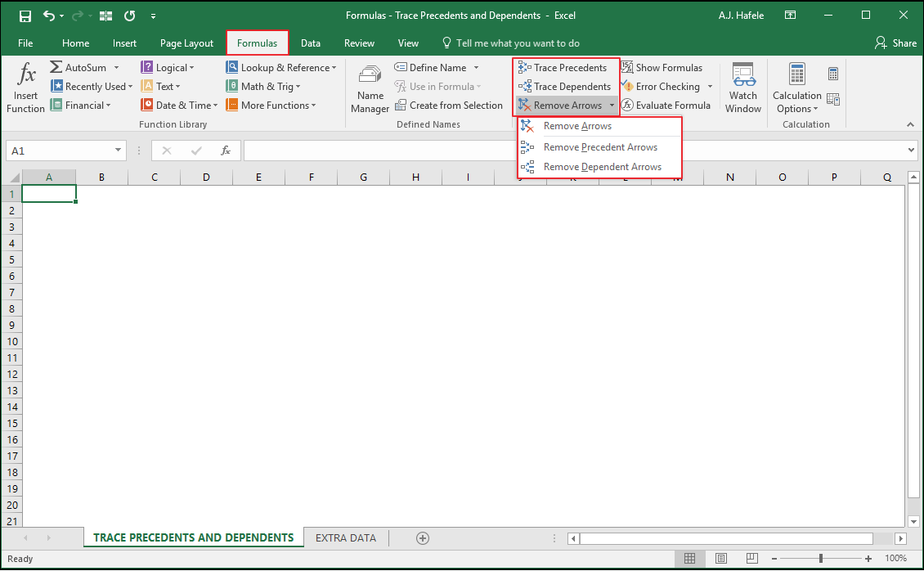Expand the Define Name dropdown arrow
Image resolution: width=924 pixels, height=571 pixels.
point(476,67)
